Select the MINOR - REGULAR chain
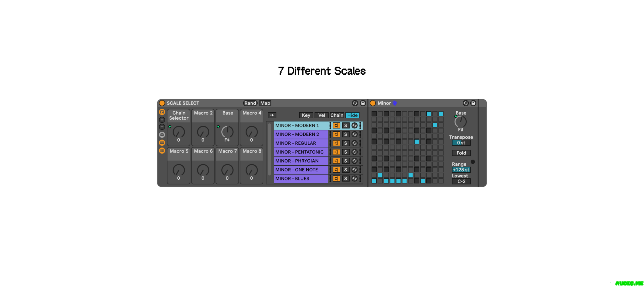The width and height of the screenshot is (644, 286). click(x=301, y=143)
